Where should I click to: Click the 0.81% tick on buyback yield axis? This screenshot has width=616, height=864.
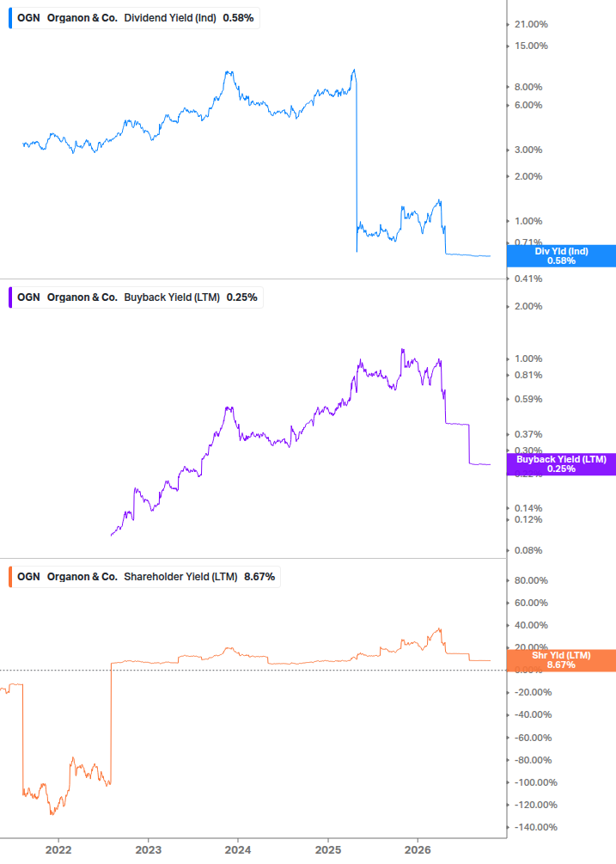pos(528,375)
